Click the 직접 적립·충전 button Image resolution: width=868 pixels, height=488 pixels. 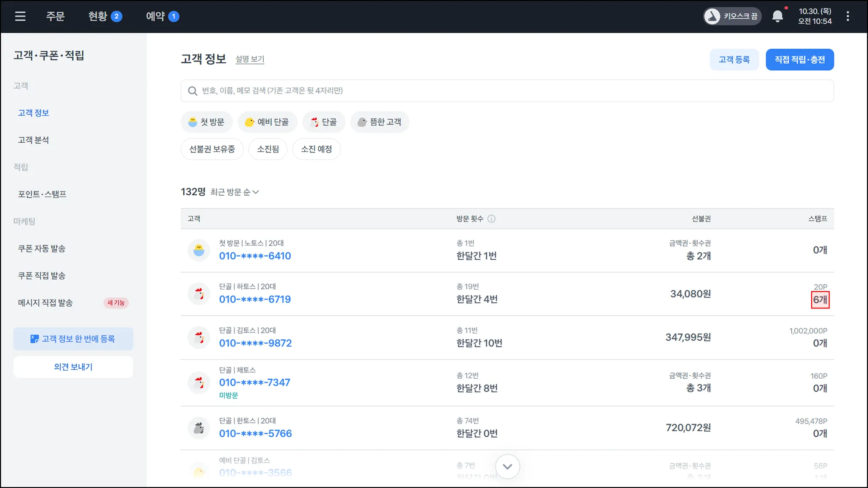coord(799,60)
